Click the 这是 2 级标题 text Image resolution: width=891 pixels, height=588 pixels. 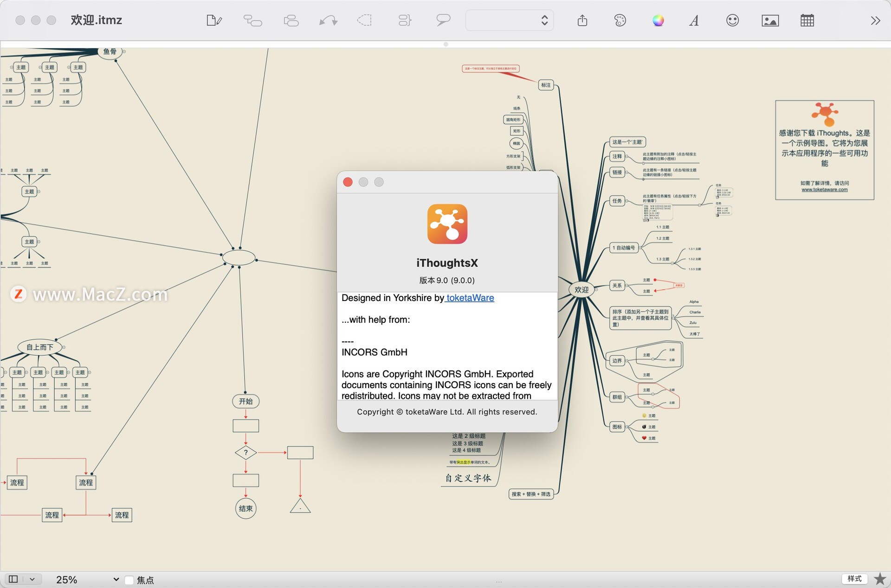pos(469,436)
